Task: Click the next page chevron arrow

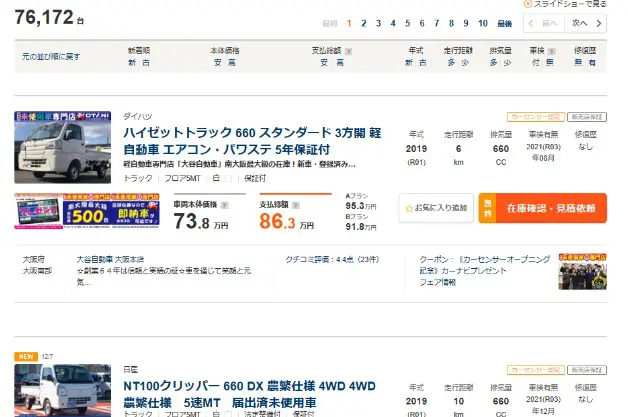Action: pyautogui.click(x=599, y=24)
